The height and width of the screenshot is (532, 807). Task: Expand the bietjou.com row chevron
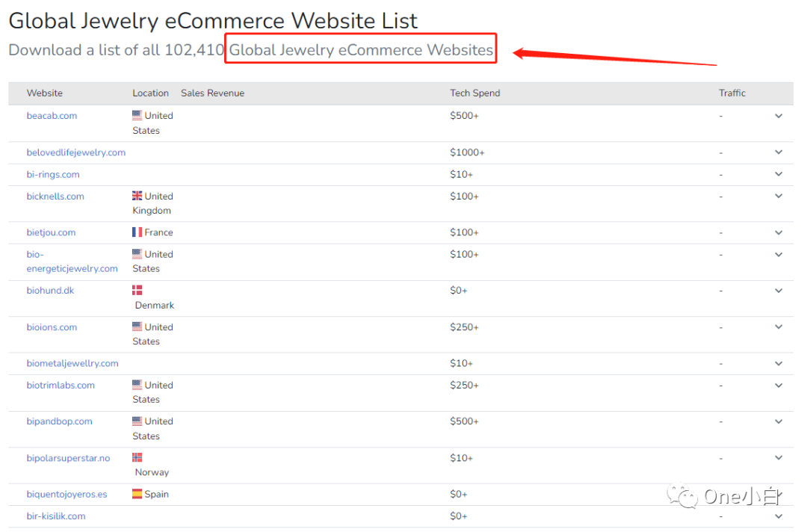click(779, 232)
